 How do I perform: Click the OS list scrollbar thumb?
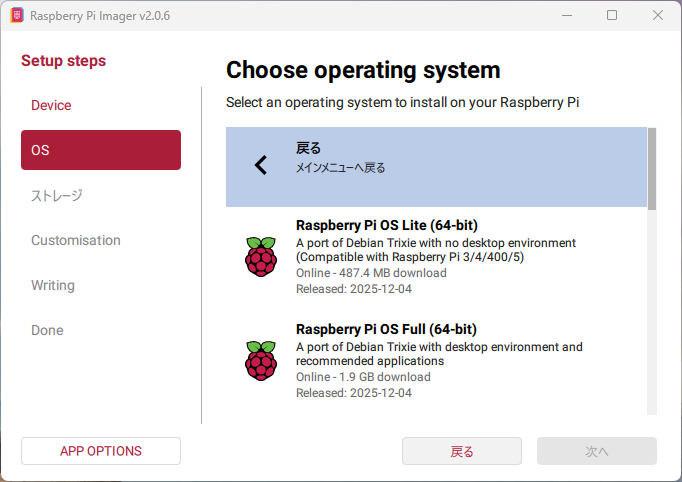click(652, 167)
